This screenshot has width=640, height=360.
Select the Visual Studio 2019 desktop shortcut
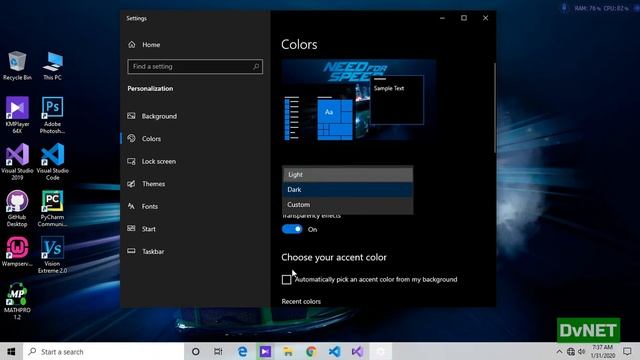17,162
